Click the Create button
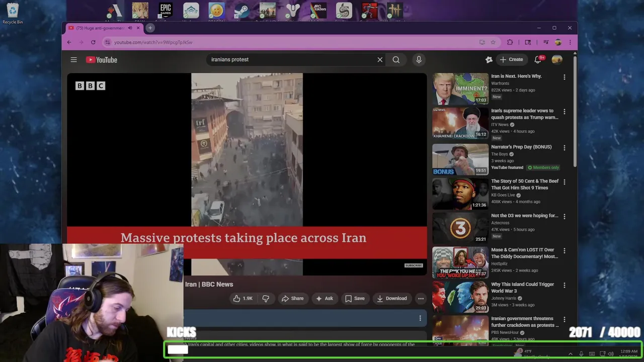 511,59
